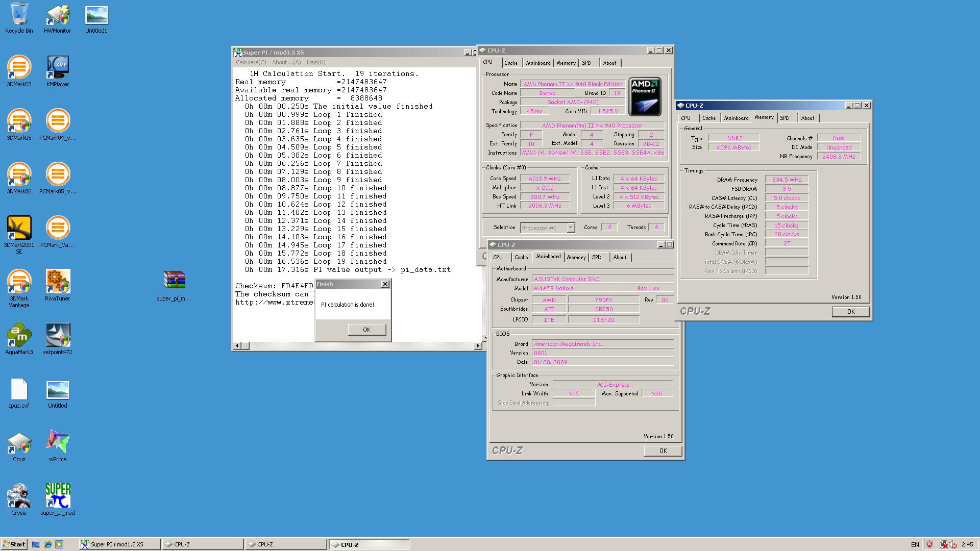Viewport: 980px width, 551px height.
Task: Click OK button in Memory CPU-Z window
Action: (850, 311)
